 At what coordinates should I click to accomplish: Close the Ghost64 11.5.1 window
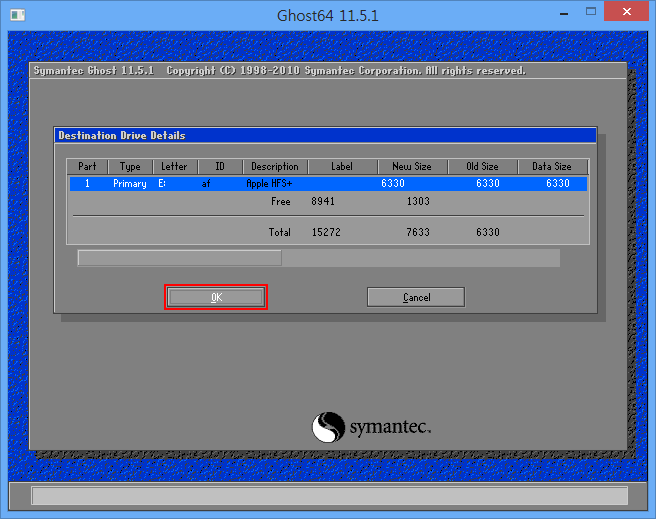pos(626,11)
